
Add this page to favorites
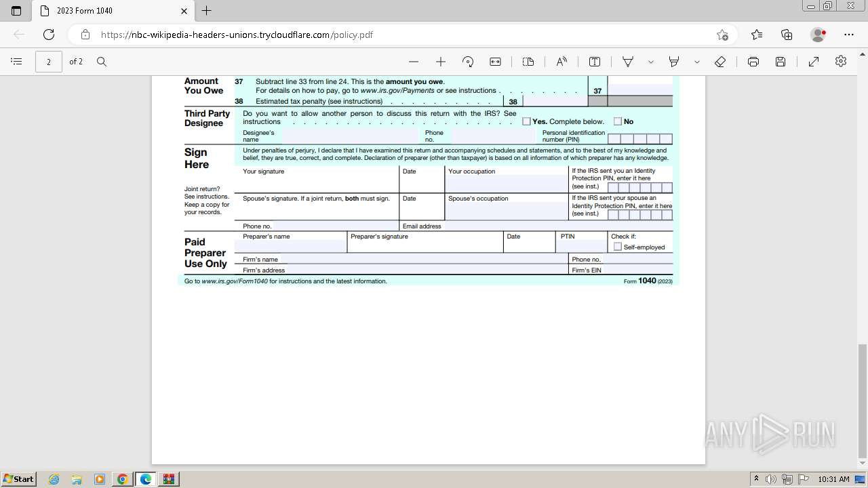pos(722,35)
